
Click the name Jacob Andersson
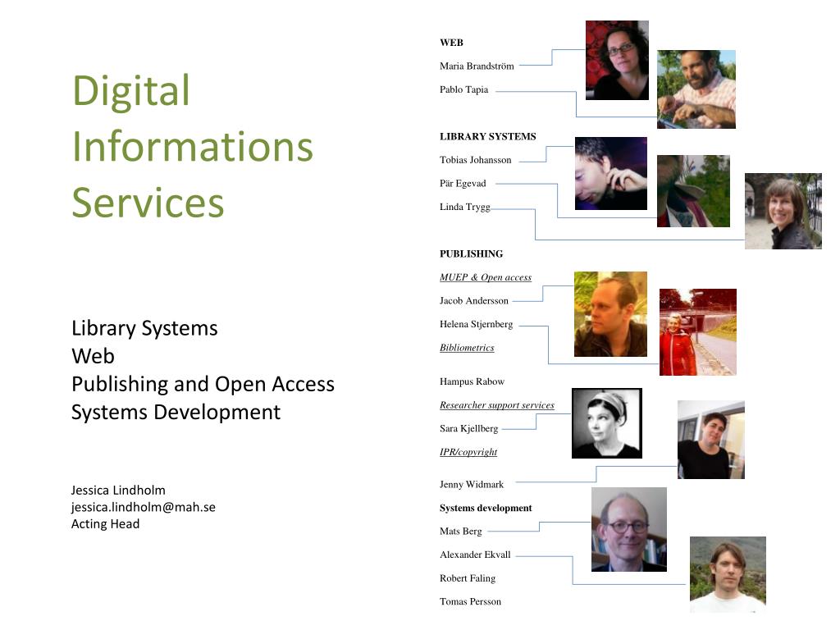click(x=473, y=300)
